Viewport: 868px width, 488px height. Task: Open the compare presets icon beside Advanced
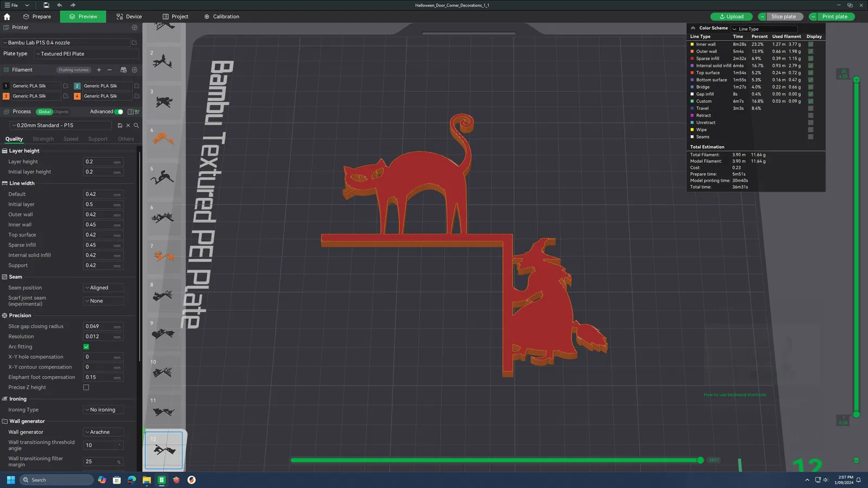point(137,112)
